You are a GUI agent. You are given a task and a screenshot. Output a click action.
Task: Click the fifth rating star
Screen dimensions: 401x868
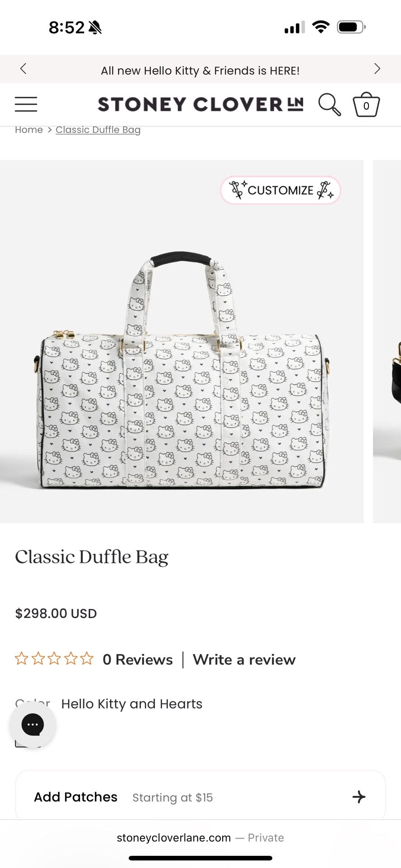[x=87, y=659]
